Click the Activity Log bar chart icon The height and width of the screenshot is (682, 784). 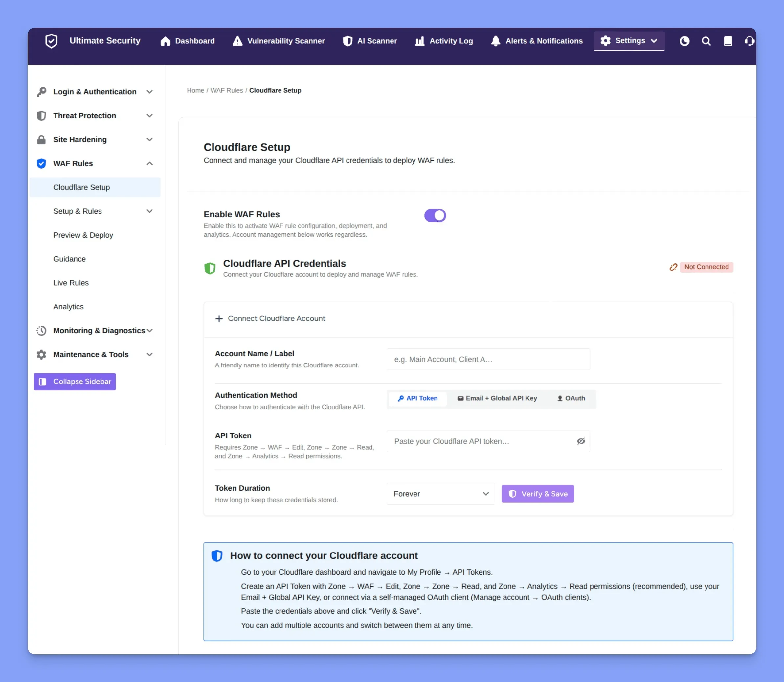point(420,41)
